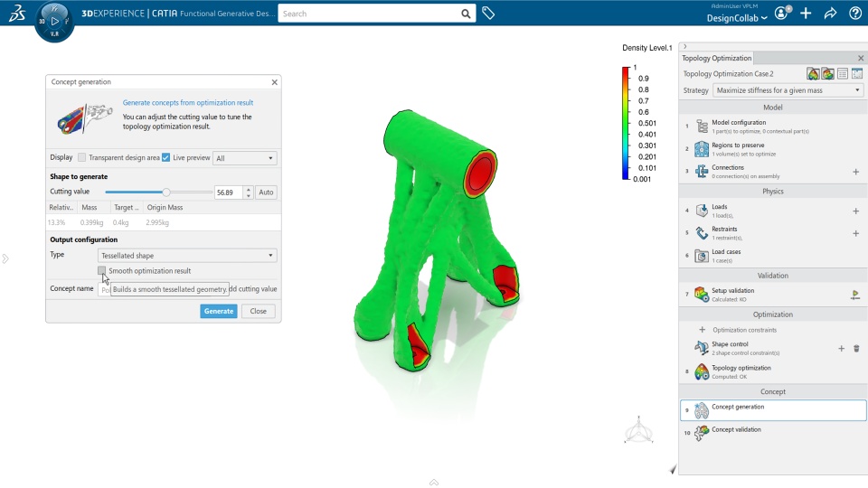The width and height of the screenshot is (868, 488).
Task: Click the view orientation robot triad
Action: tap(638, 430)
